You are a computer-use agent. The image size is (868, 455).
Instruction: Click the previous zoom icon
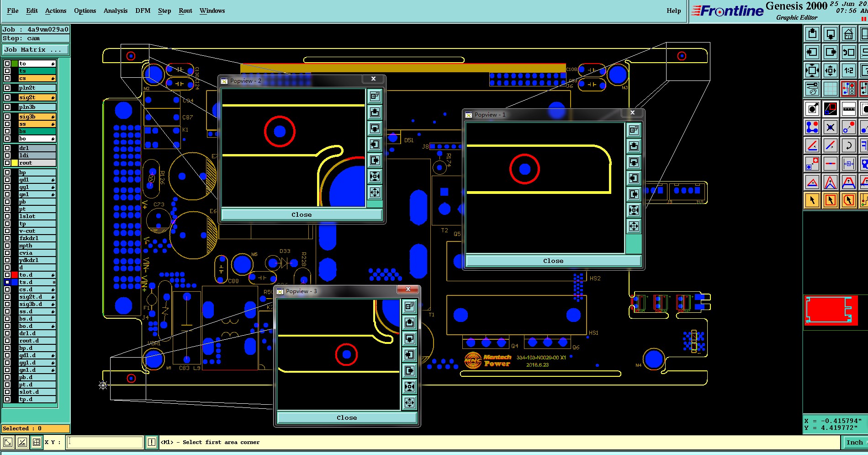pyautogui.click(x=849, y=52)
